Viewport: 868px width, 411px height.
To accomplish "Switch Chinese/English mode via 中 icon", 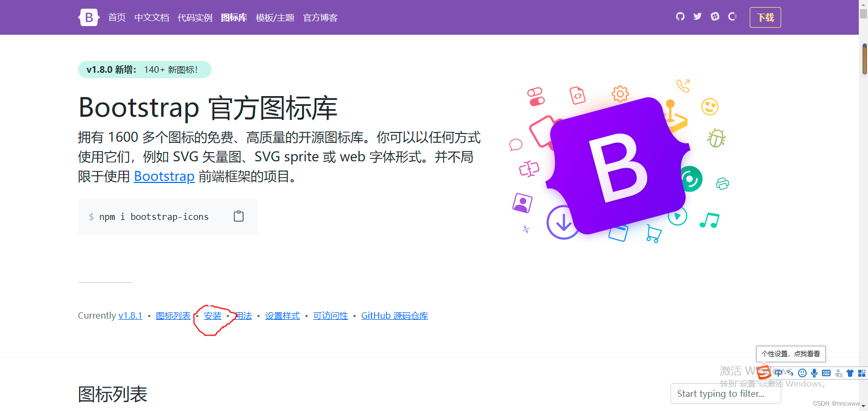I will click(x=779, y=372).
